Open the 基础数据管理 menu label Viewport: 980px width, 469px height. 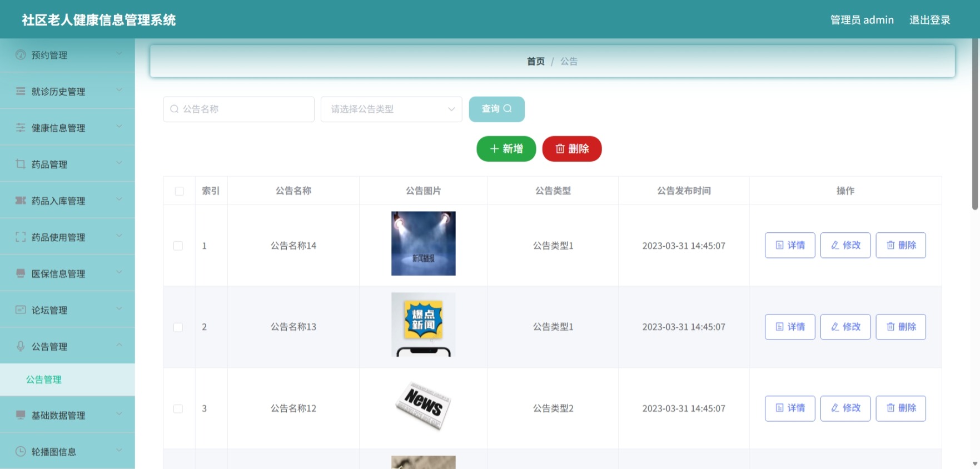58,415
